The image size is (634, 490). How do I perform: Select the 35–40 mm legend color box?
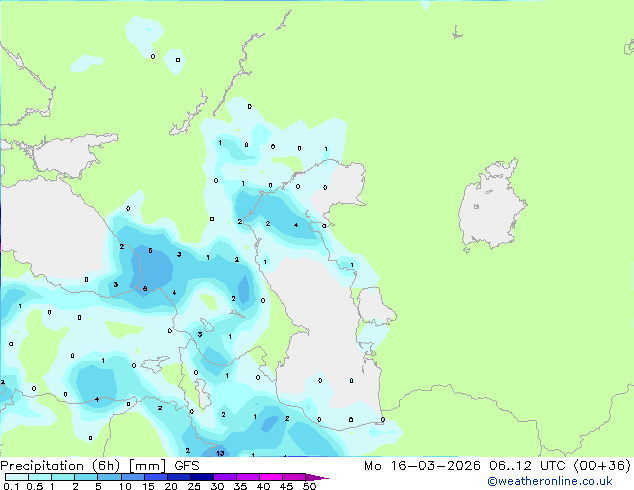[x=248, y=477]
